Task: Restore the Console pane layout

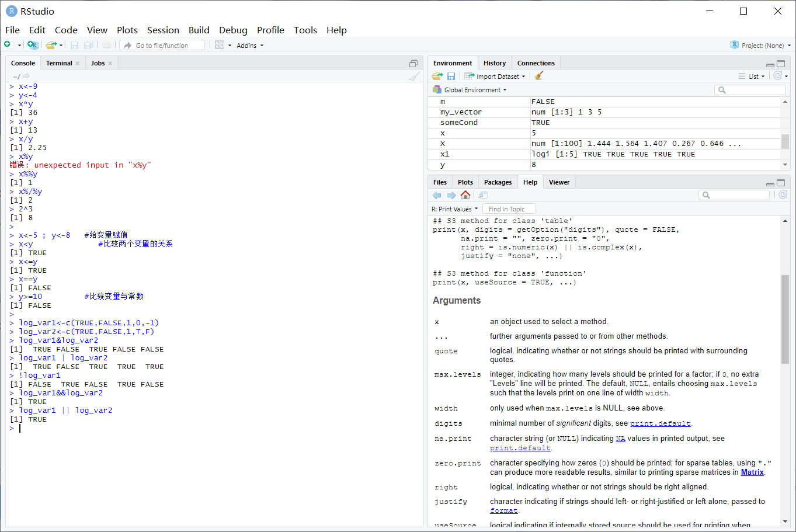Action: point(413,63)
